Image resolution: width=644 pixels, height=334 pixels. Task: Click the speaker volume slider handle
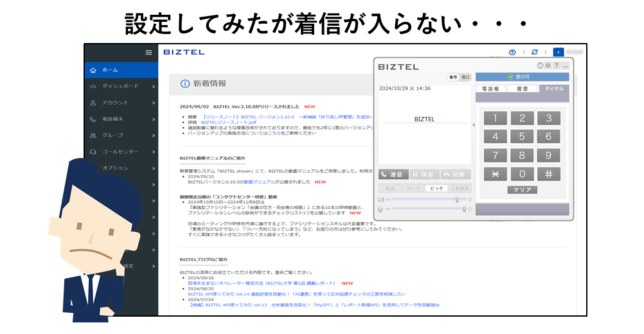(457, 199)
